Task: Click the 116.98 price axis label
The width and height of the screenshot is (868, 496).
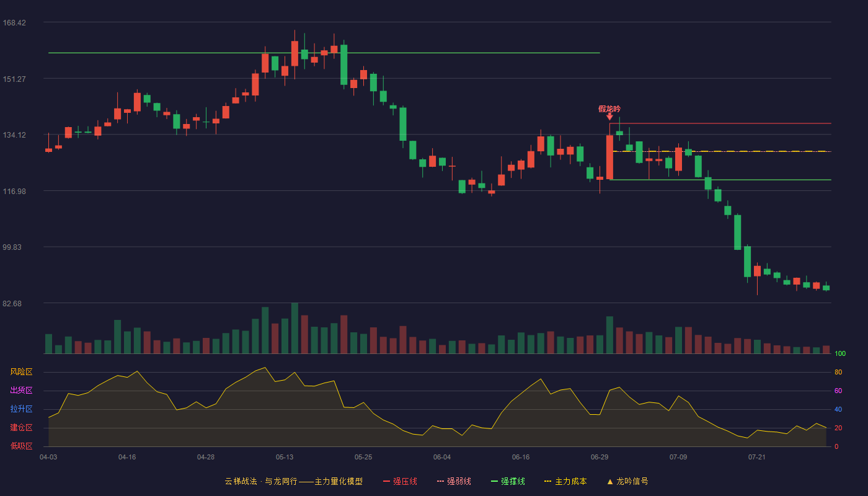Action: click(14, 191)
